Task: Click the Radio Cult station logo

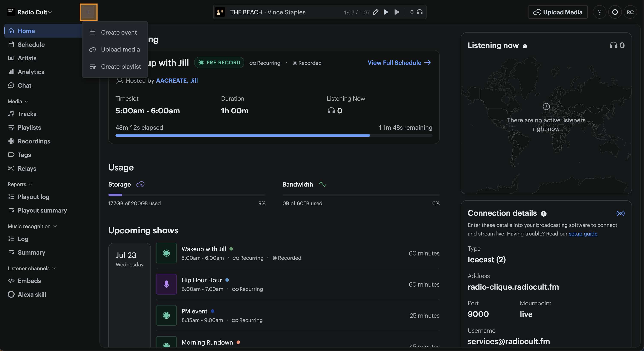Action: (11, 12)
